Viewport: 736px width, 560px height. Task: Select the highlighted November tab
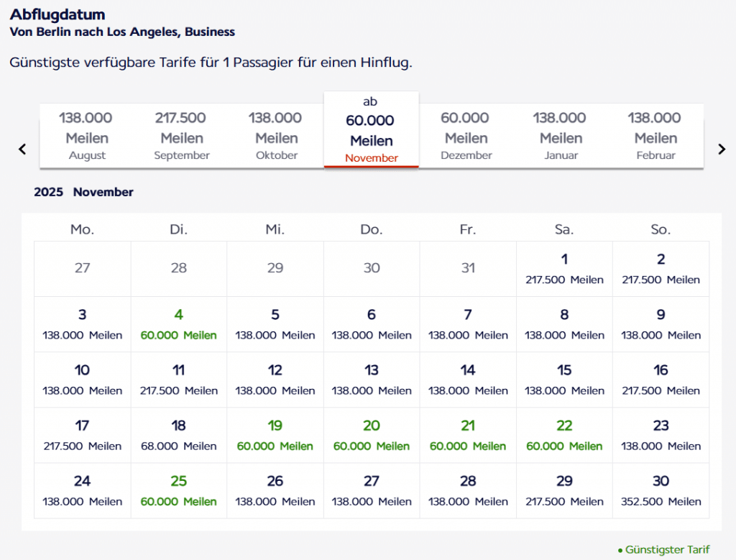[371, 130]
